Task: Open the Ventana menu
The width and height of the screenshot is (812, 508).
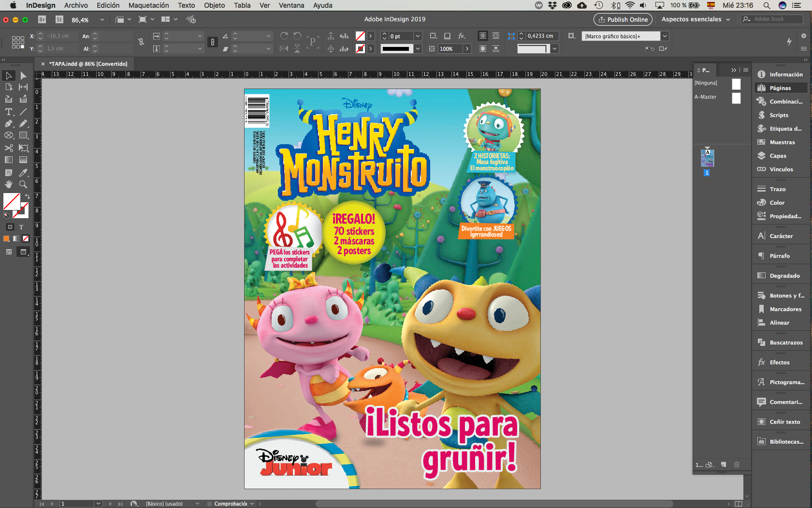Action: pos(291,5)
